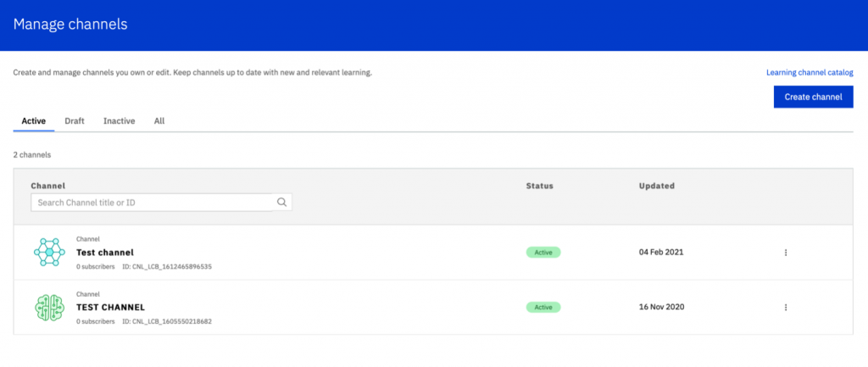868x367 pixels.
Task: Click the "2 channels" count text
Action: click(32, 155)
